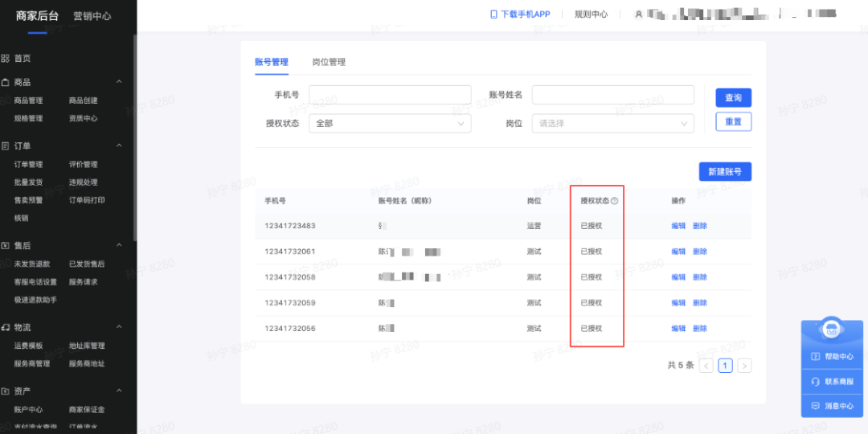Open the 商家后台 top tab
This screenshot has height=434, width=868.
(37, 16)
